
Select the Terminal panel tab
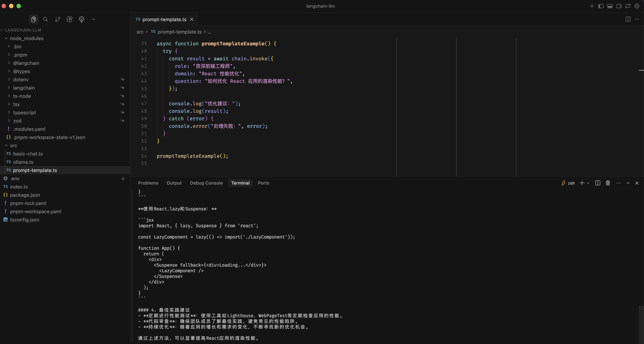pos(240,183)
